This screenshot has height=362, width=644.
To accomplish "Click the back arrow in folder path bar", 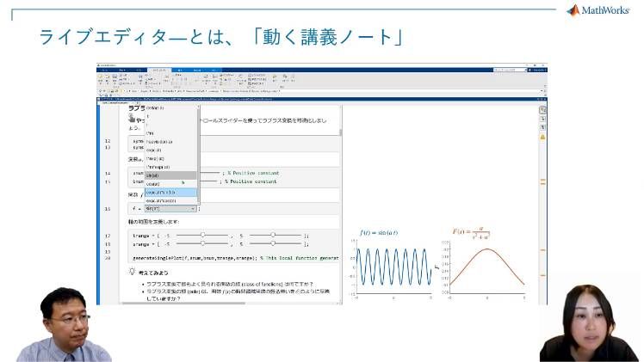I will coord(100,91).
